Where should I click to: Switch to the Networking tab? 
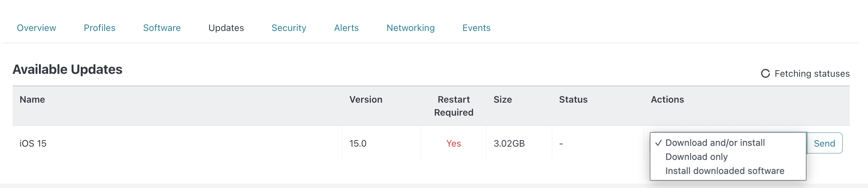pyautogui.click(x=411, y=28)
